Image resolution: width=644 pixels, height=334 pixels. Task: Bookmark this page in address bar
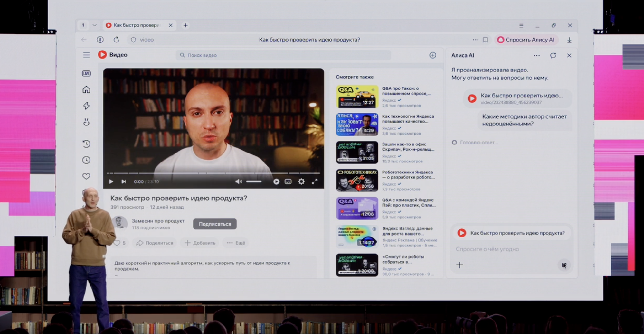pos(485,40)
